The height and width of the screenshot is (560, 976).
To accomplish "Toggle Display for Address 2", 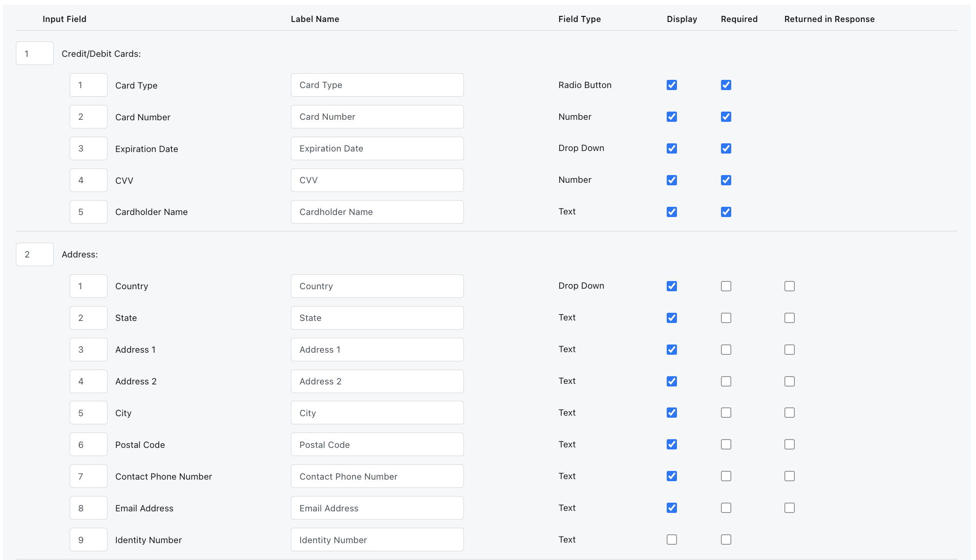I will [672, 381].
